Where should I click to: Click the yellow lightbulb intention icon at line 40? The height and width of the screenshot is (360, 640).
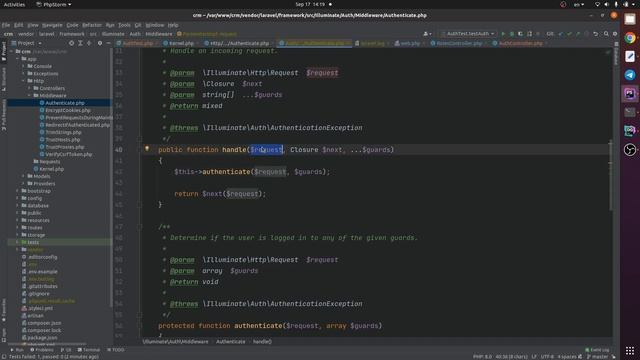147,149
